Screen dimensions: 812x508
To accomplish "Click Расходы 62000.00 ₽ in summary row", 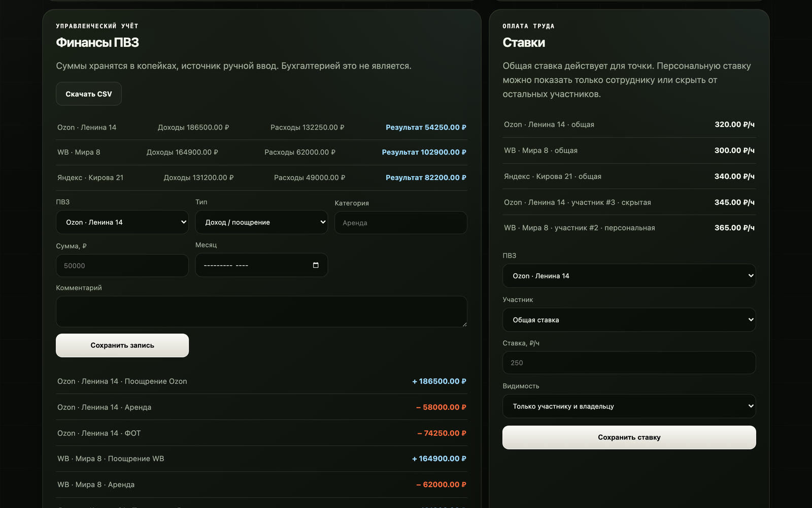I will click(x=300, y=152).
